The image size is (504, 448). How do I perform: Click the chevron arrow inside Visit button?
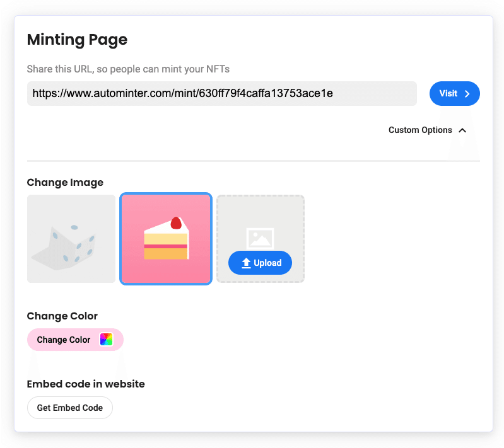coord(467,93)
